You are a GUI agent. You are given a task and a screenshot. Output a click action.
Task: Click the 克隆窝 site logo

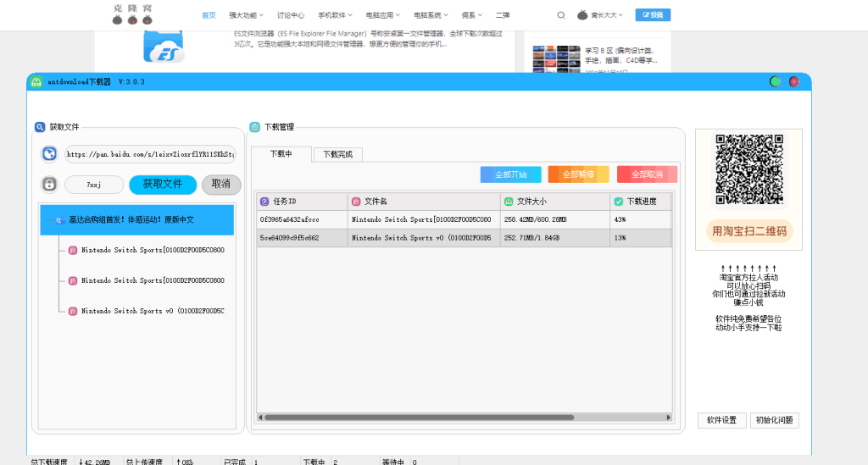click(x=132, y=15)
